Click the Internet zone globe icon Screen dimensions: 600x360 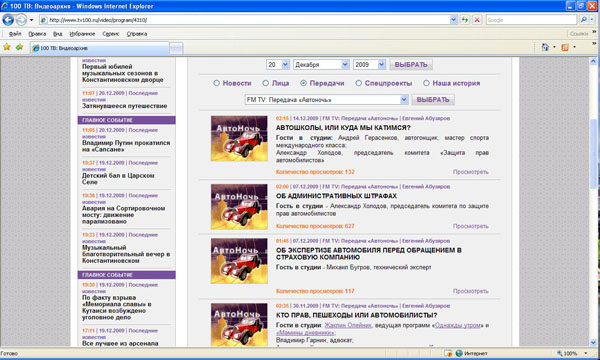[459, 353]
